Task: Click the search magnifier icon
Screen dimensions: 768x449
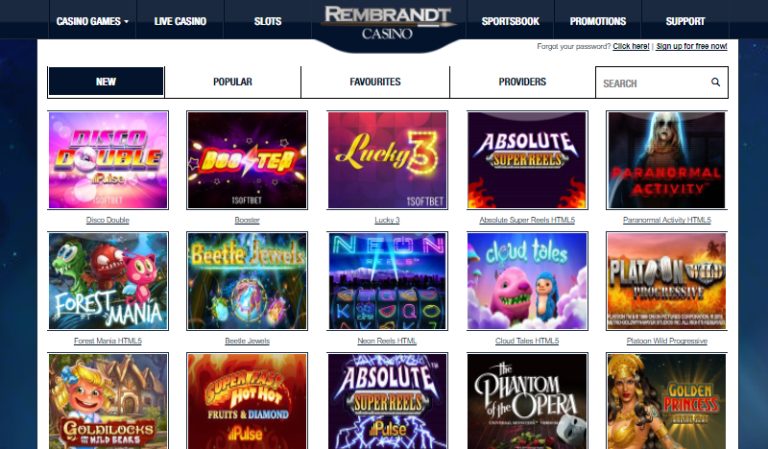Action: (716, 82)
